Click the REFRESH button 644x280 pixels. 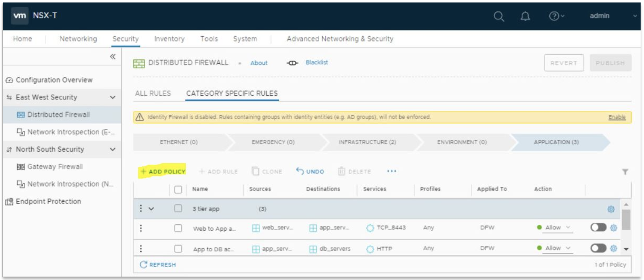[x=158, y=264]
